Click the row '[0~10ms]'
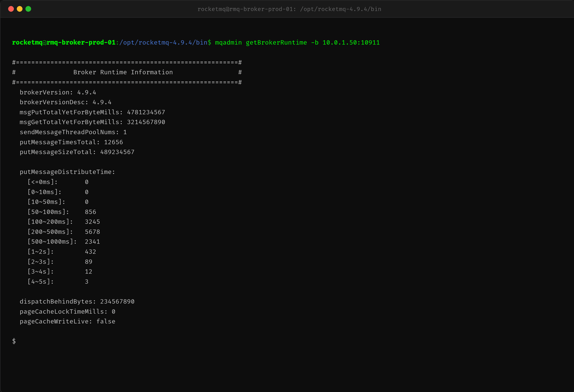Viewport: 574px width, 392px height. point(58,192)
